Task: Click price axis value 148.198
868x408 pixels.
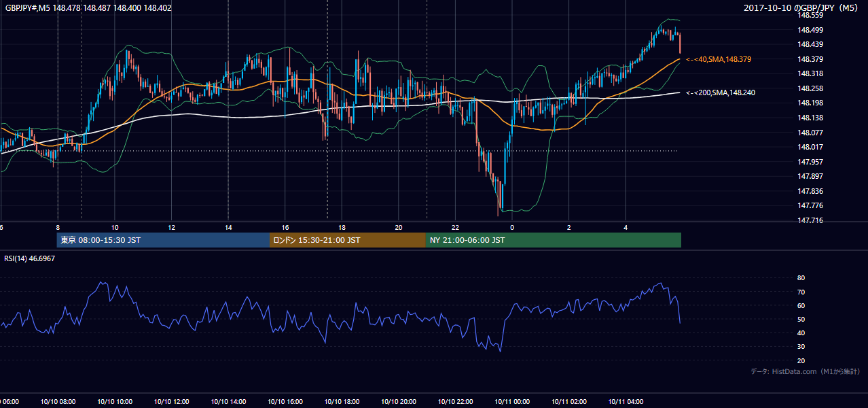Action: pos(810,103)
